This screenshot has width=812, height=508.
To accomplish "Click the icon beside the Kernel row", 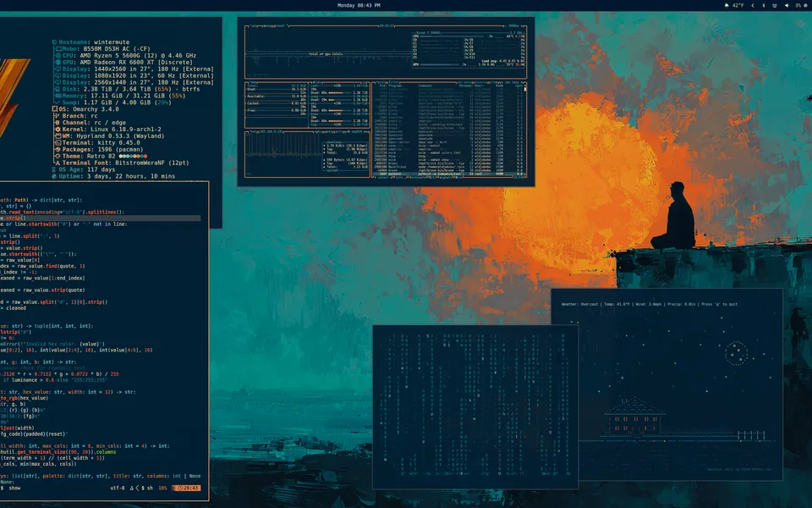I will tap(57, 130).
